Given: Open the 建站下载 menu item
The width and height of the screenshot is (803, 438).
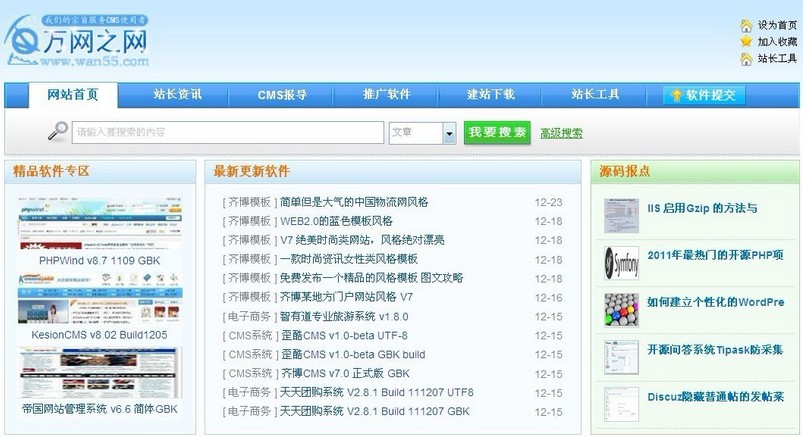Looking at the screenshot, I should point(491,95).
